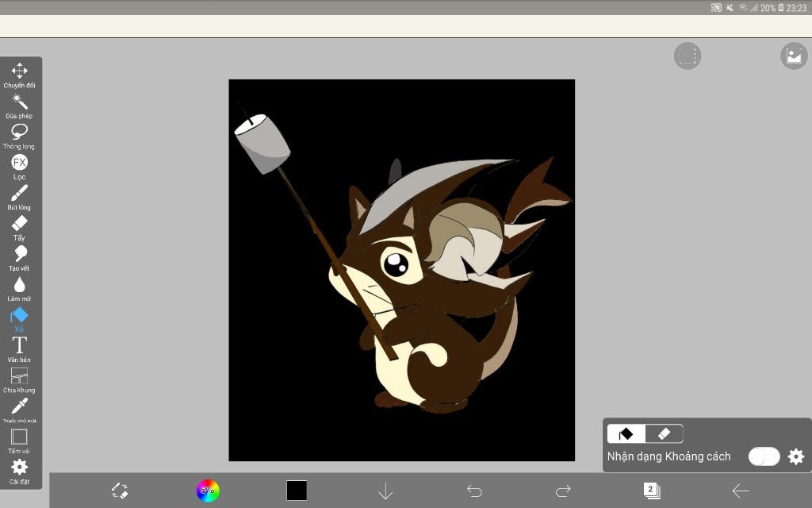The width and height of the screenshot is (812, 508).
Task: Open the black current color swatch
Action: point(297,491)
